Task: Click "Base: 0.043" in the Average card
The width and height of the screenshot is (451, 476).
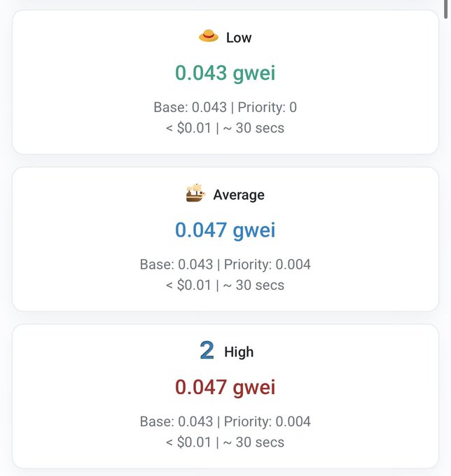Action: [176, 265]
